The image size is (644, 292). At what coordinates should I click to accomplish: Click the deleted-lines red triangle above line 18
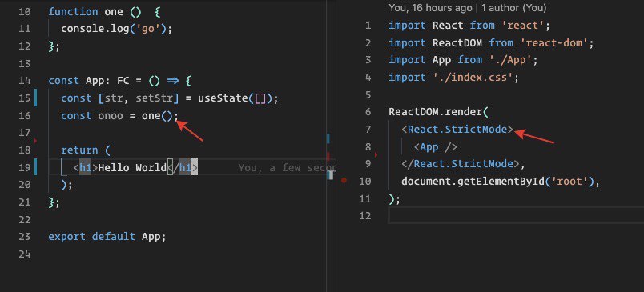click(x=35, y=141)
